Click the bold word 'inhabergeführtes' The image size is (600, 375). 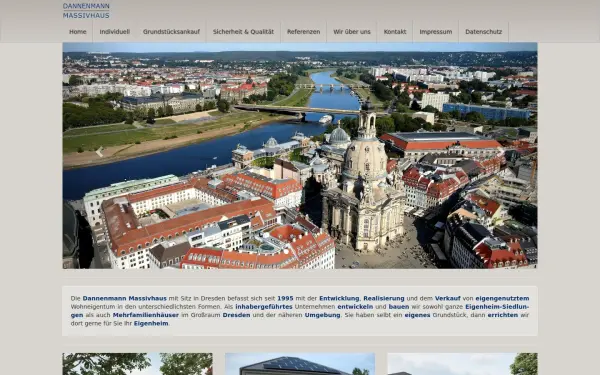click(x=264, y=307)
